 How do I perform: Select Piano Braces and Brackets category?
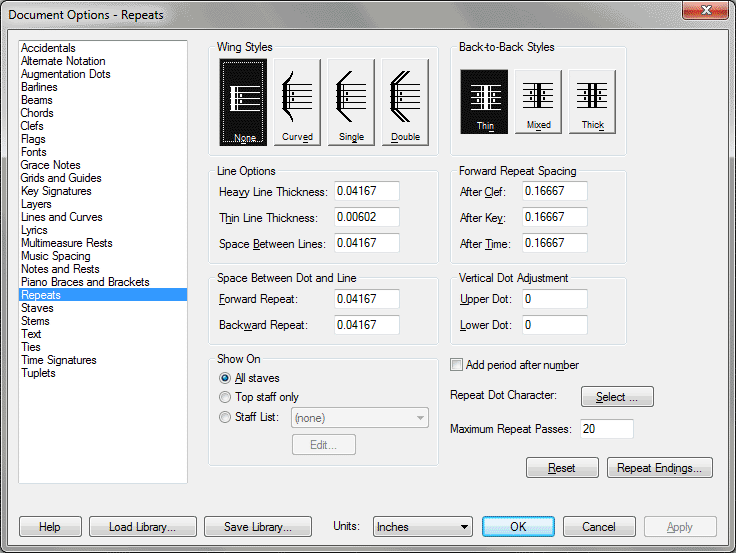(x=85, y=282)
